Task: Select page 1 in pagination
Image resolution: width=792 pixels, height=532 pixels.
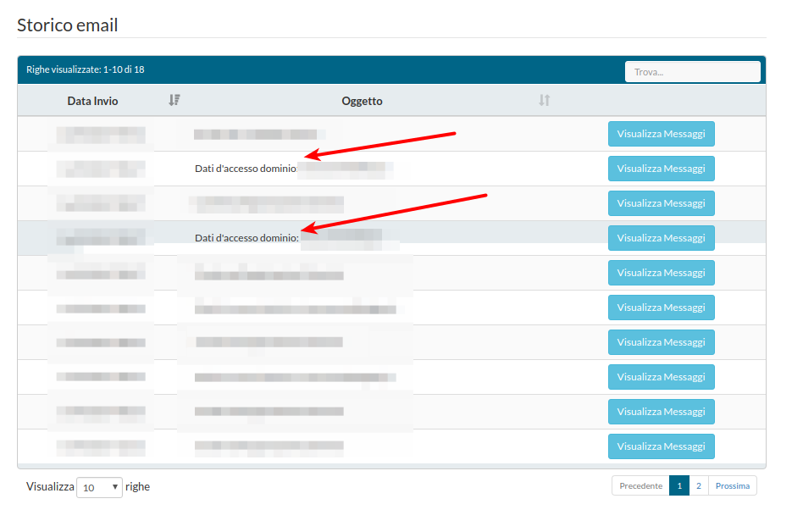Action: tap(679, 485)
